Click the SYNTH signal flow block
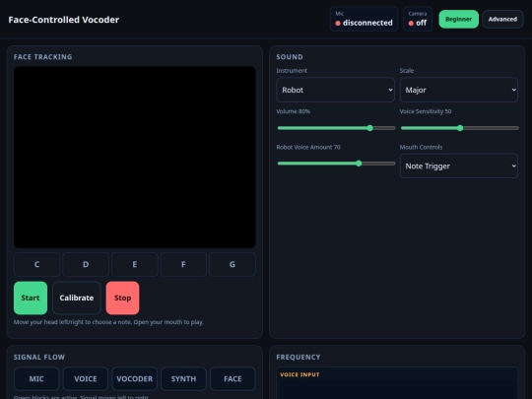 tap(183, 378)
